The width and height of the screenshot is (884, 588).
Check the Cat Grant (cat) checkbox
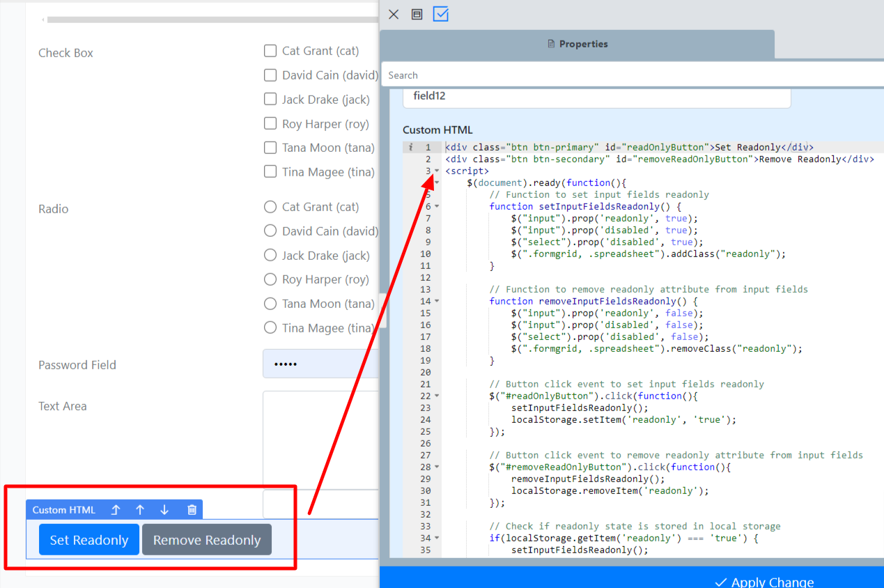270,51
